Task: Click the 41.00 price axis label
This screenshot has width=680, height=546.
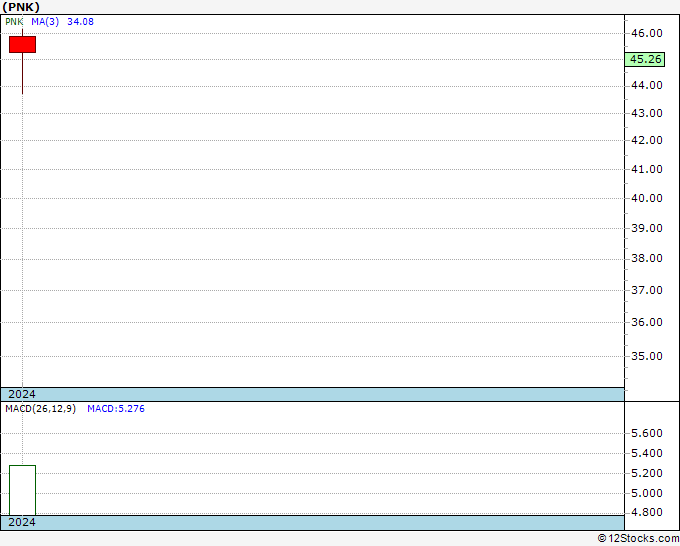Action: [x=647, y=169]
